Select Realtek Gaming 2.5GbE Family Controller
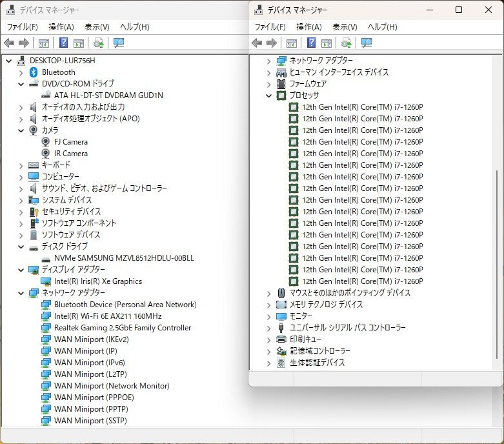 [x=123, y=328]
